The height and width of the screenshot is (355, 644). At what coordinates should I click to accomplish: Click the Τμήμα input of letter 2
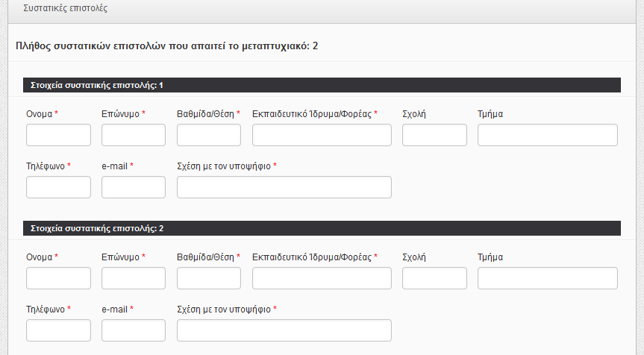coord(548,278)
